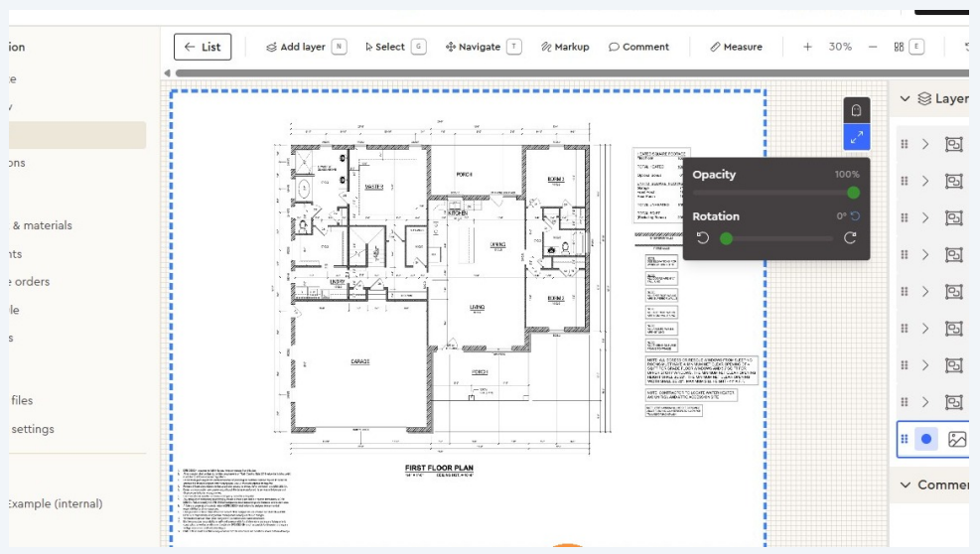
Task: Click the Comment tool
Action: pos(638,47)
